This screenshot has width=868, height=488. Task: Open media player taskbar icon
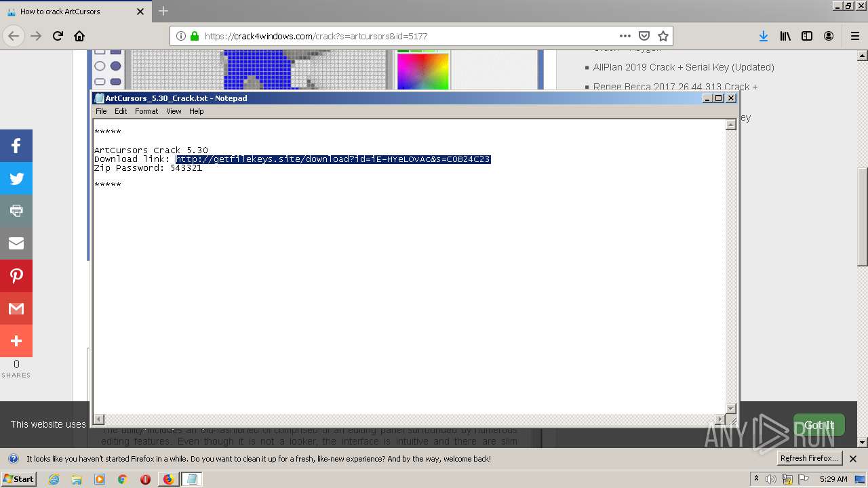click(x=100, y=479)
